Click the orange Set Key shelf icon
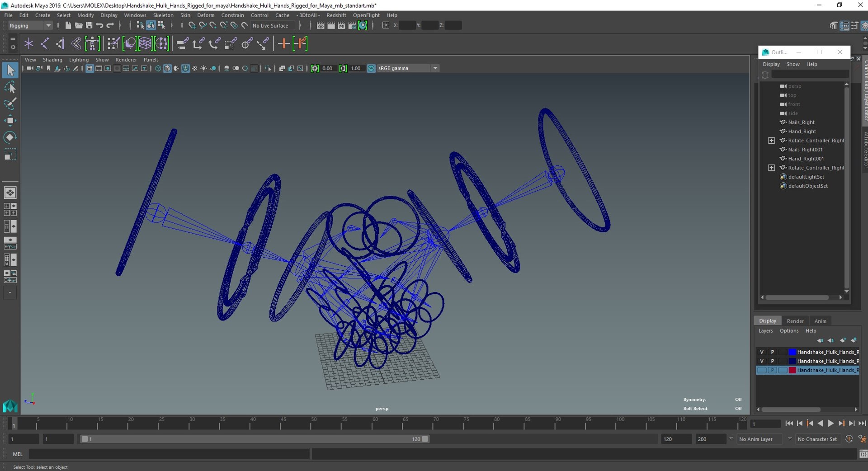 click(x=284, y=43)
